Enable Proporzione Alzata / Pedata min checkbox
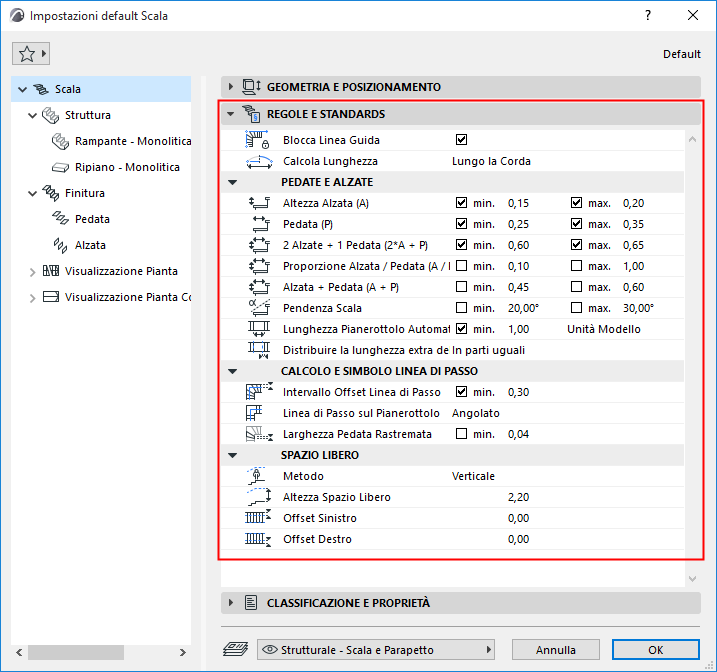Image resolution: width=717 pixels, height=672 pixels. [461, 266]
